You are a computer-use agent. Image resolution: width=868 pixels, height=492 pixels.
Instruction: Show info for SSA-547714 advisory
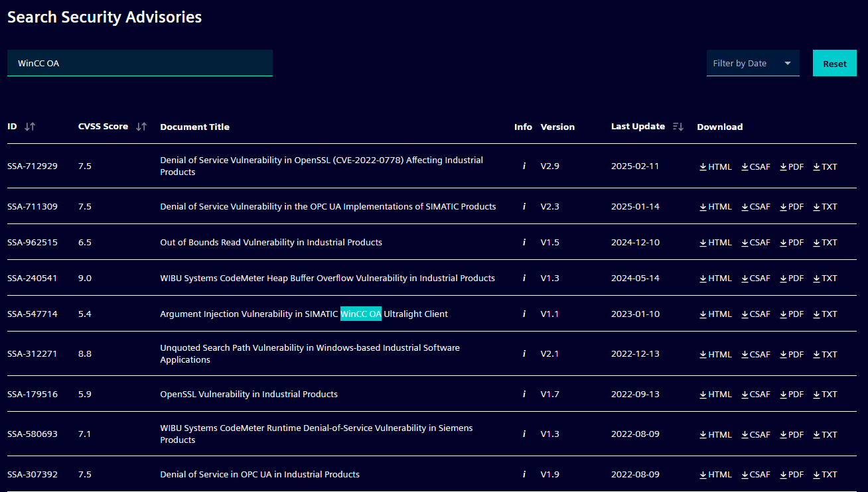[524, 314]
